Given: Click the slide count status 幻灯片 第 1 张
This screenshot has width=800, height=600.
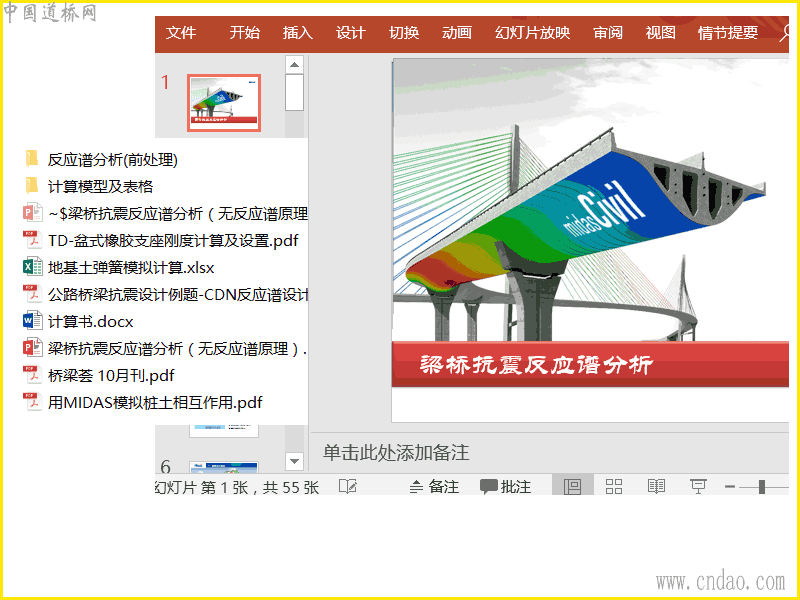Looking at the screenshot, I should (237, 487).
